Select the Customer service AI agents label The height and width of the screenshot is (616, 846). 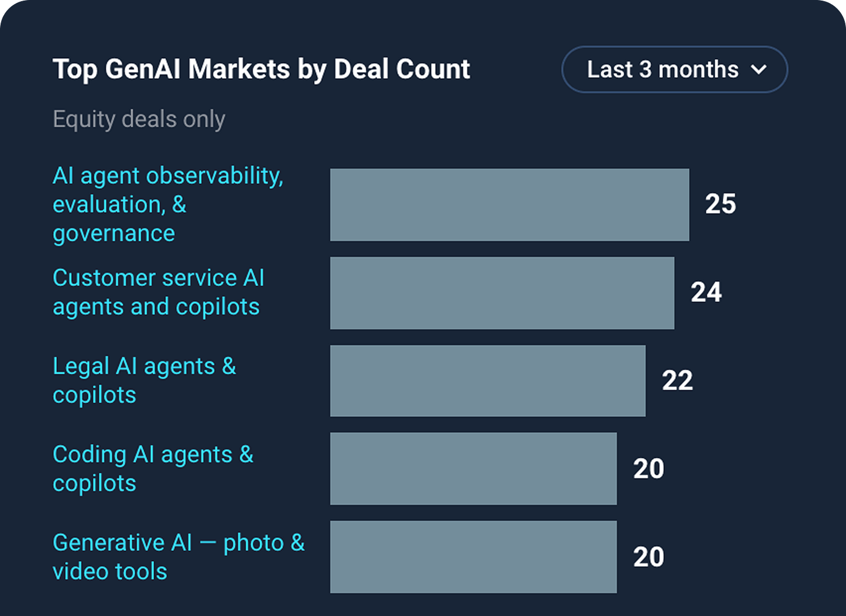pyautogui.click(x=158, y=292)
